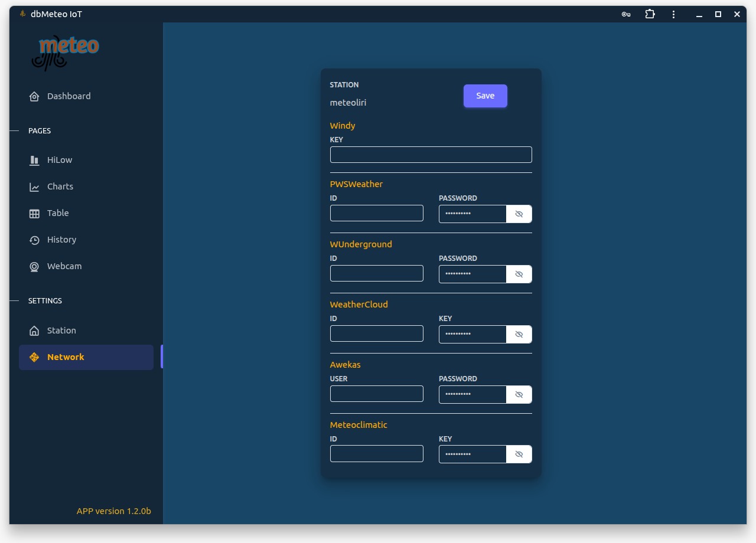
Task: Click the Awekas USER text field
Action: (x=376, y=394)
